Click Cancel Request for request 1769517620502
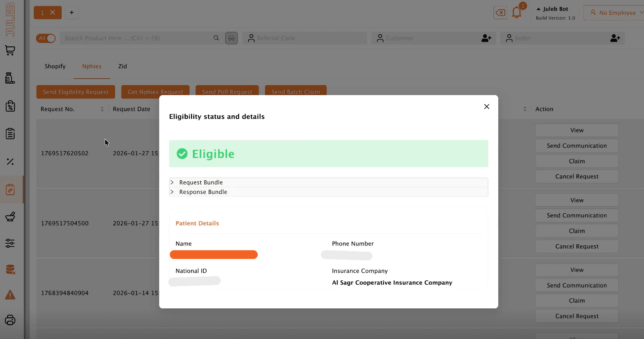The width and height of the screenshot is (644, 339). coord(576,176)
